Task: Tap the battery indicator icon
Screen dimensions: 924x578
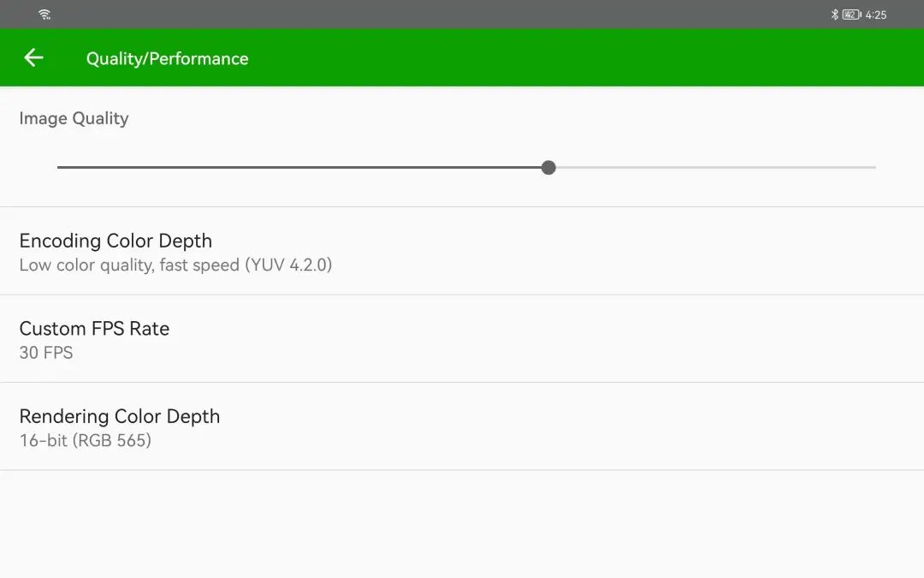Action: (851, 15)
